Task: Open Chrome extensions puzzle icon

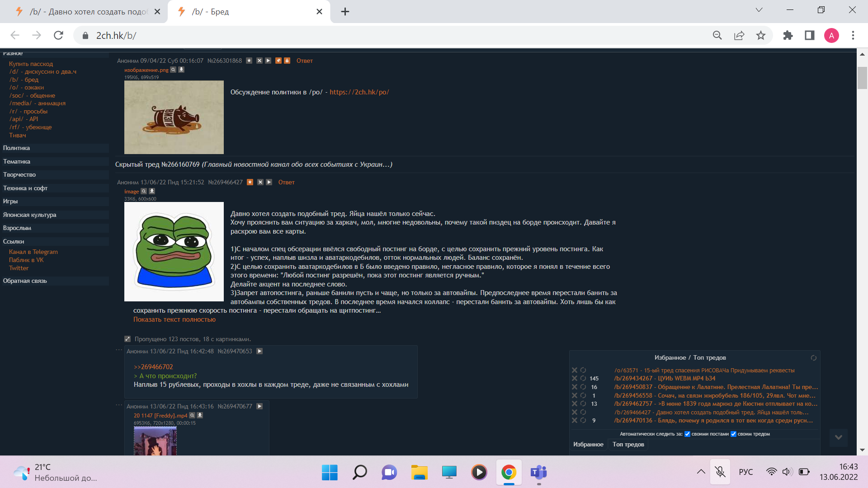Action: point(788,35)
